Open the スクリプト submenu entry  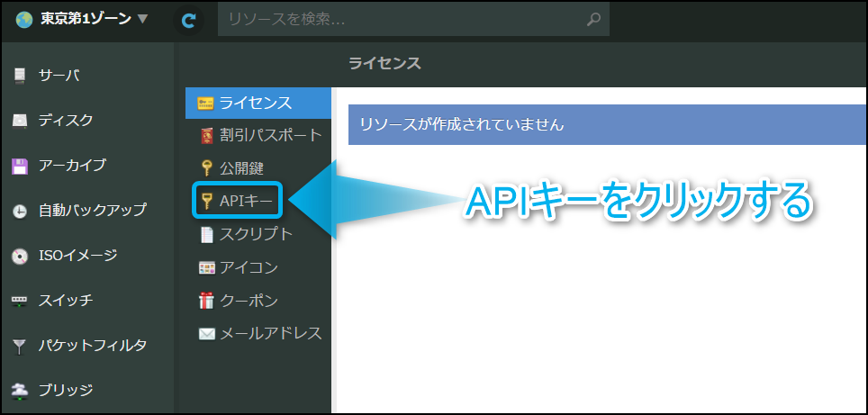[x=256, y=234]
